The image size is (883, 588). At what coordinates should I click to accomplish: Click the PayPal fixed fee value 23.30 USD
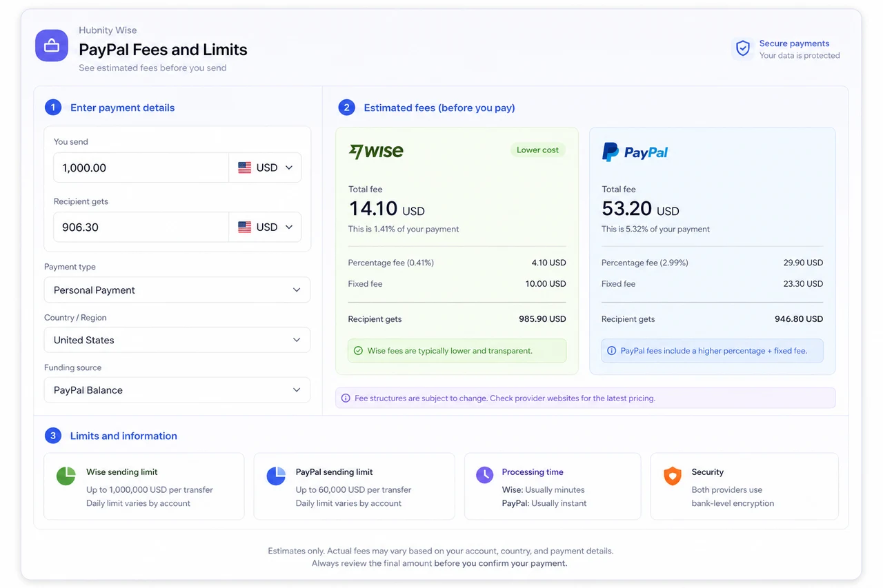803,284
